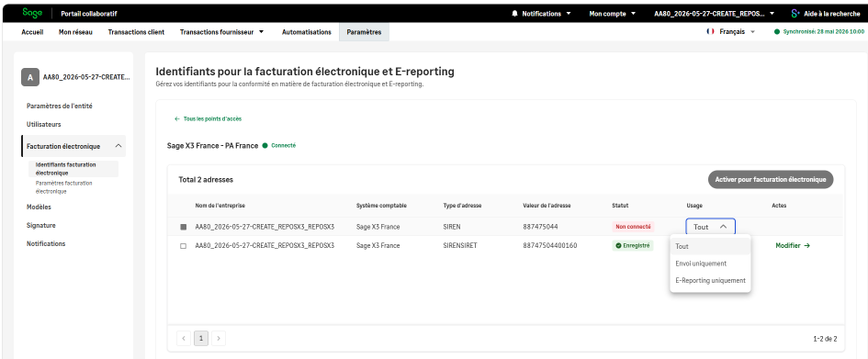Open Notifications dropdown
The height and width of the screenshot is (359, 868).
[x=541, y=13]
